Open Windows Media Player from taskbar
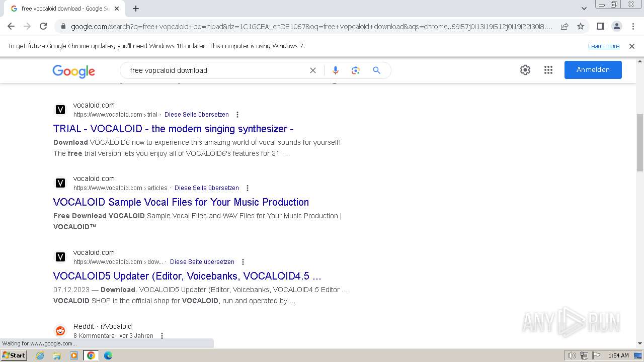 click(74, 355)
